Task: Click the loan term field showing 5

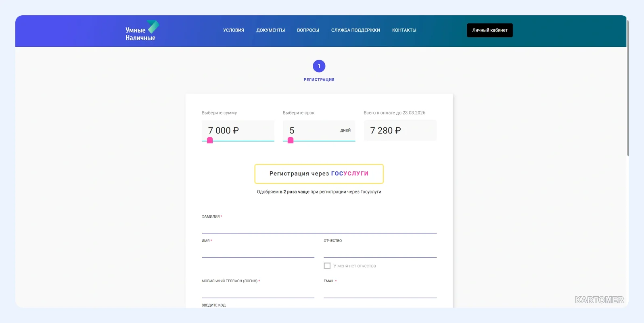Action: pos(319,130)
